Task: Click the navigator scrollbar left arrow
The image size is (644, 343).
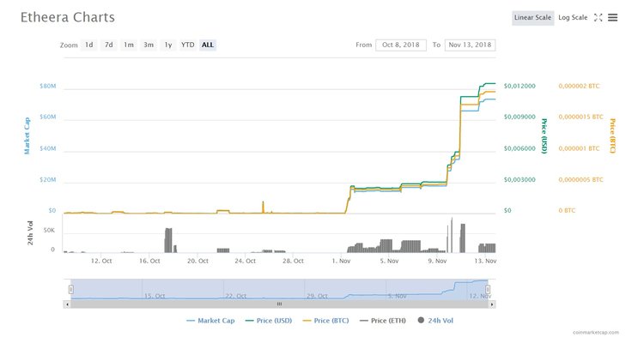Action: tap(68, 304)
